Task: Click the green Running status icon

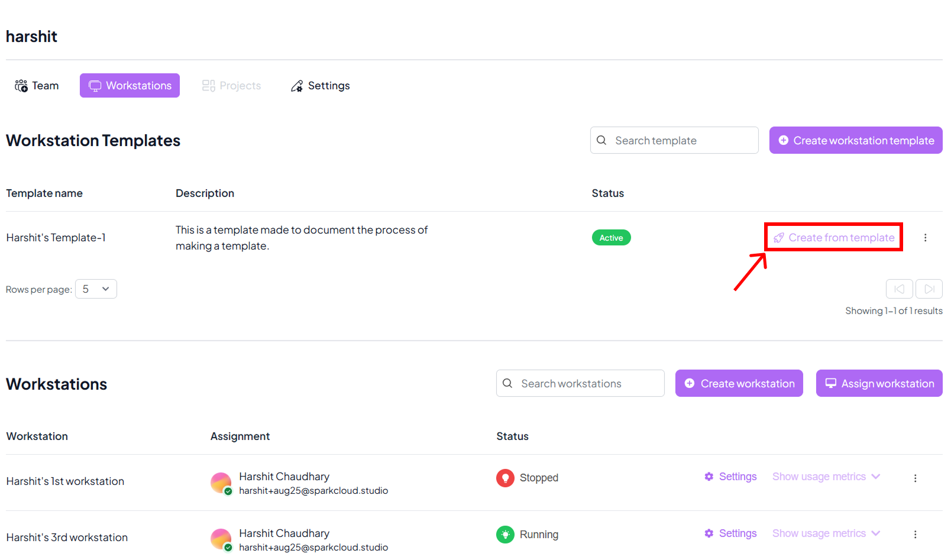Action: (505, 535)
